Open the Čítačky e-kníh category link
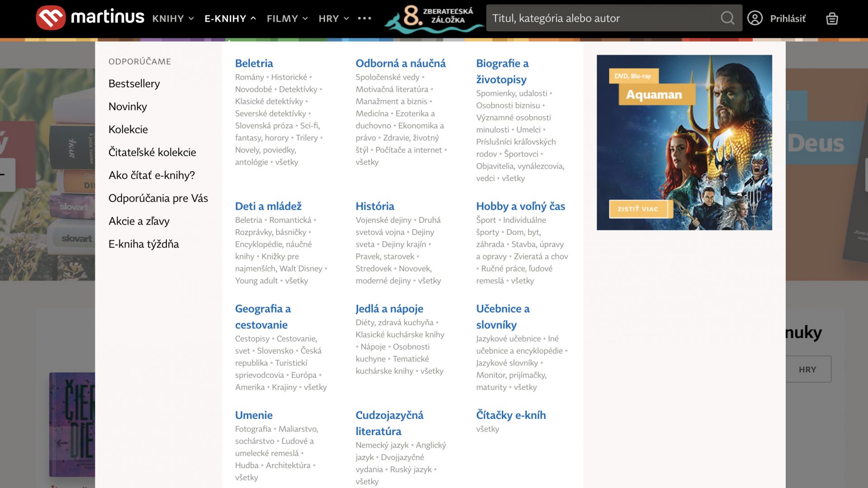This screenshot has width=868, height=488. tap(511, 415)
